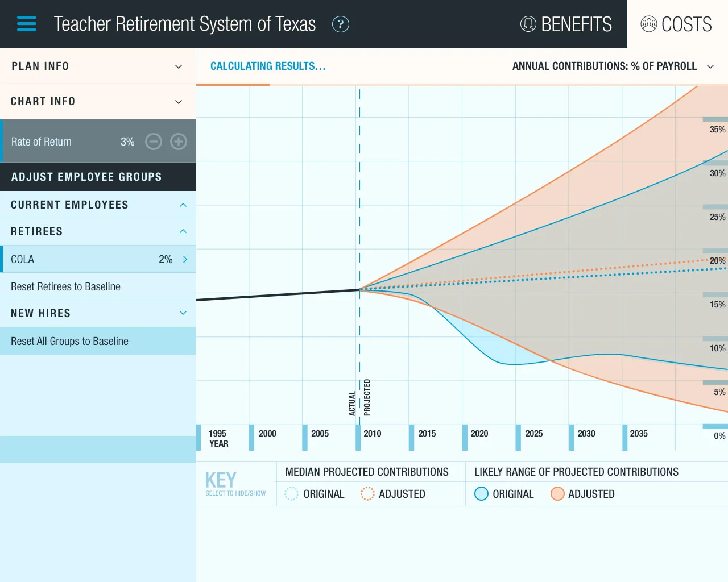Click Reset Retirees to Baseline
This screenshot has width=728, height=582.
[98, 286]
